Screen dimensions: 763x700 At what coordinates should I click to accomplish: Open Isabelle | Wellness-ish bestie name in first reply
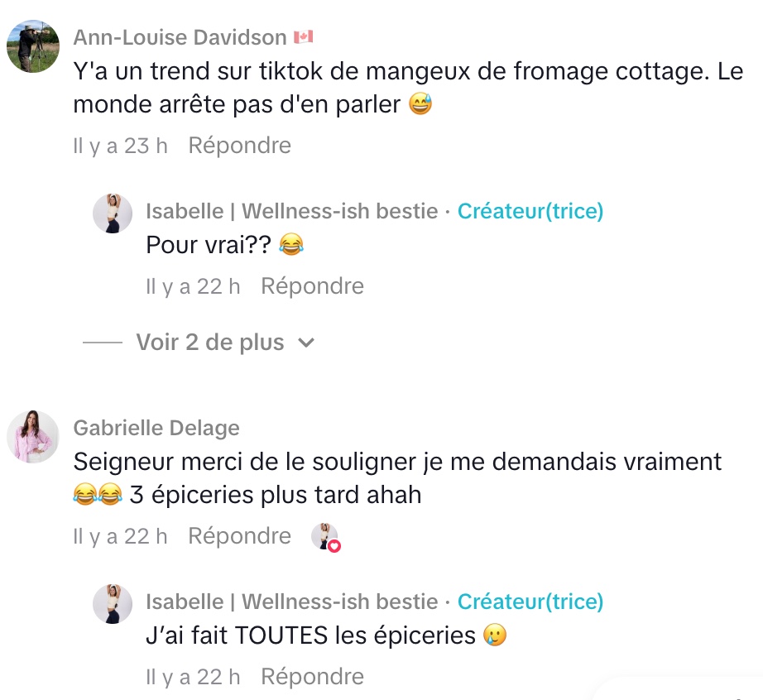coord(292,211)
